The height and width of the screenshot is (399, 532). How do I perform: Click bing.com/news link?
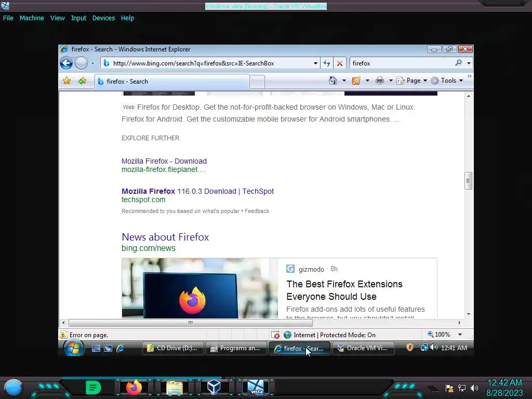[x=148, y=248]
